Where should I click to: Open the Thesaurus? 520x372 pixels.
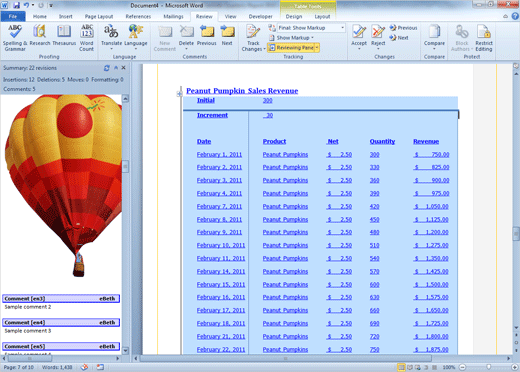64,35
